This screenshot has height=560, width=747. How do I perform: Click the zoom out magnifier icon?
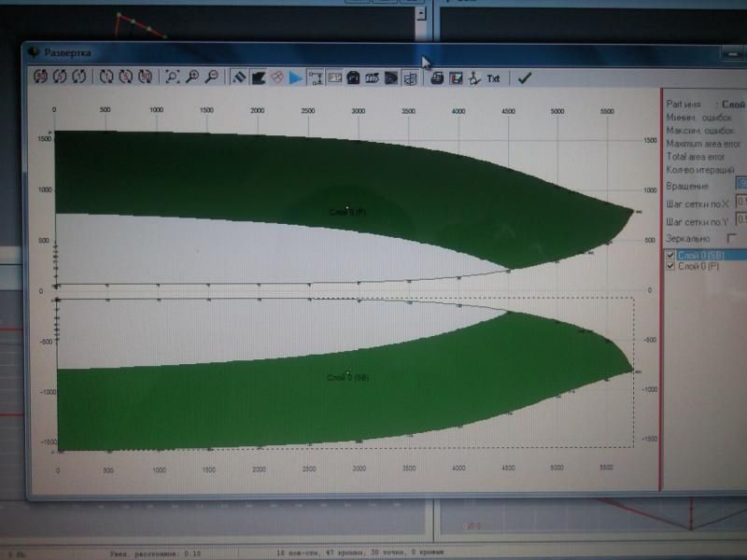(212, 77)
